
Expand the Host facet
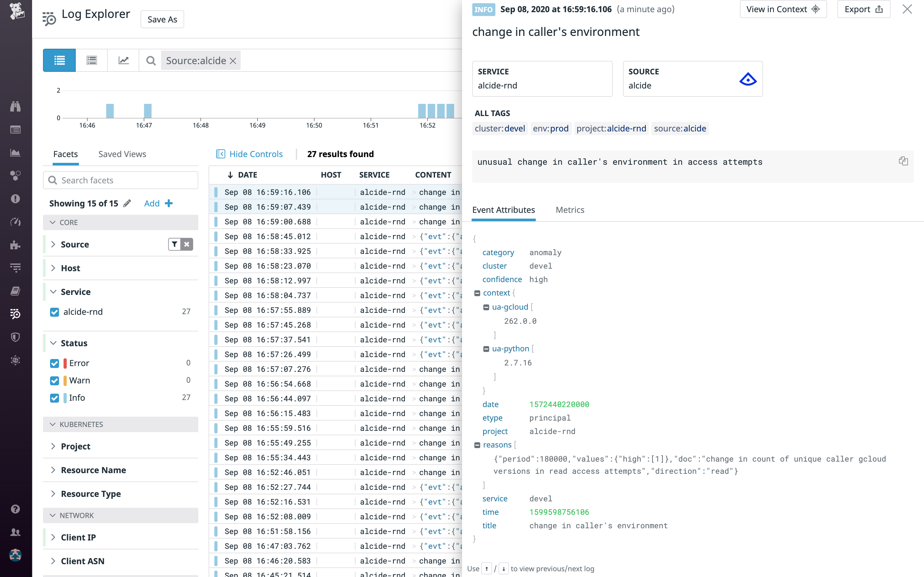[x=54, y=268]
